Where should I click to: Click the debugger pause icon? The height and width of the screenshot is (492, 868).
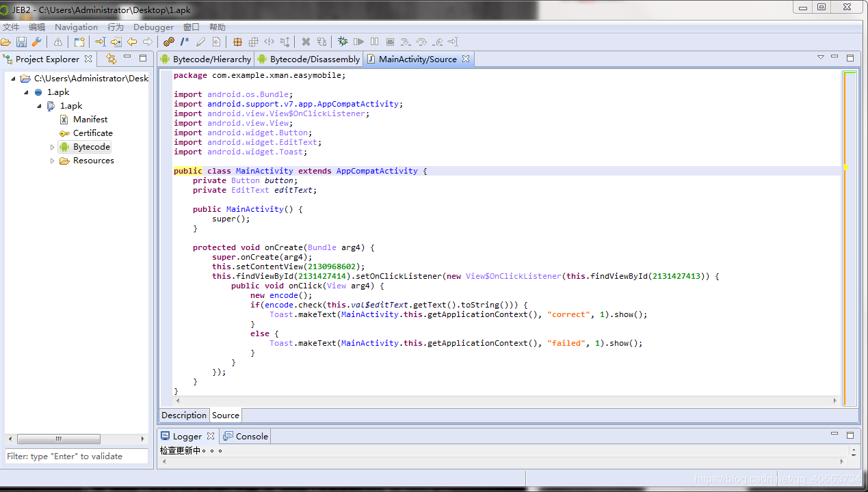point(374,42)
